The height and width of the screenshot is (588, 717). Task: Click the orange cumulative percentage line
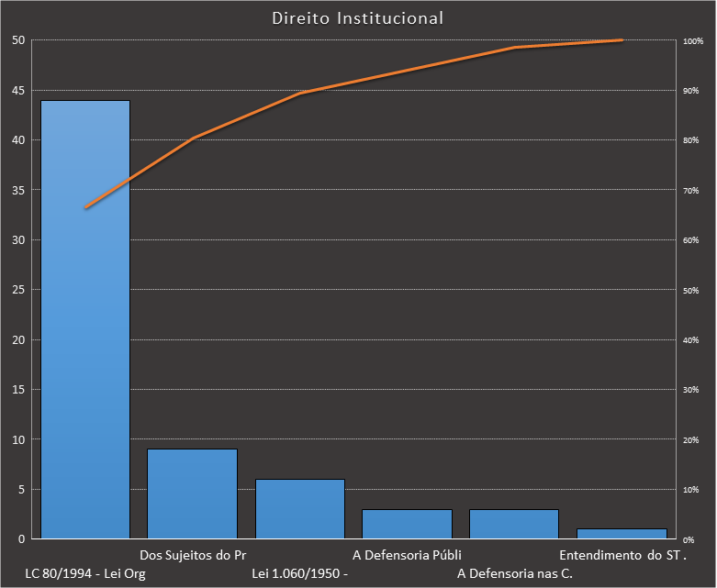click(246, 116)
